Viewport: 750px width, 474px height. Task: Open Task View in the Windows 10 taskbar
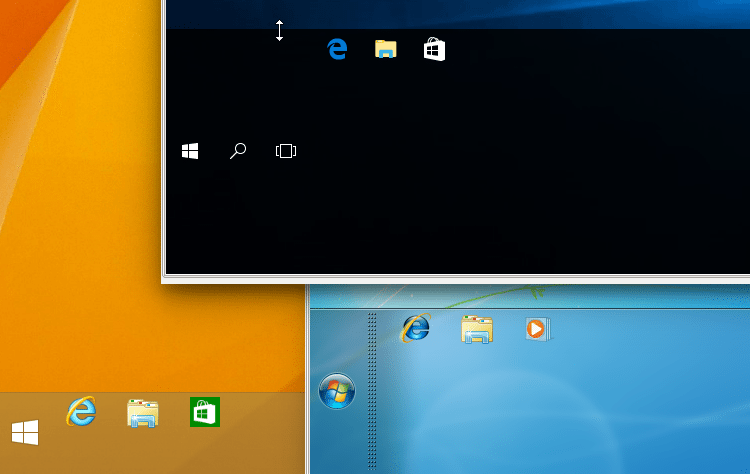pyautogui.click(x=286, y=151)
